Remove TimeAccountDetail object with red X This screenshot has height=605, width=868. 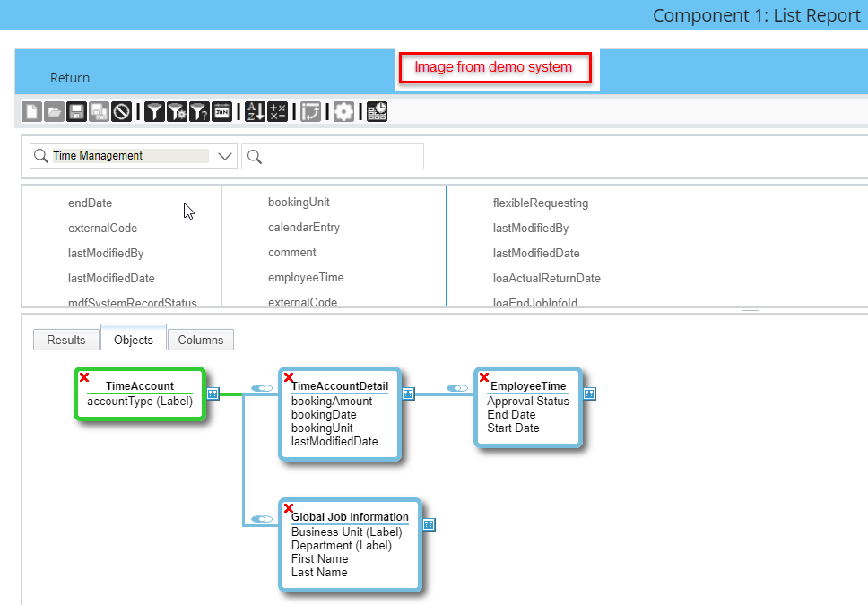pyautogui.click(x=289, y=377)
